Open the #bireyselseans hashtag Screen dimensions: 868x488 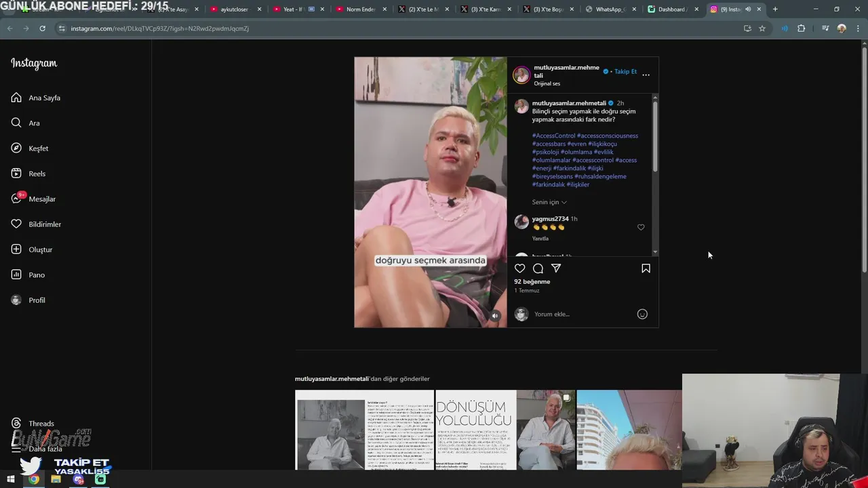[x=553, y=176]
